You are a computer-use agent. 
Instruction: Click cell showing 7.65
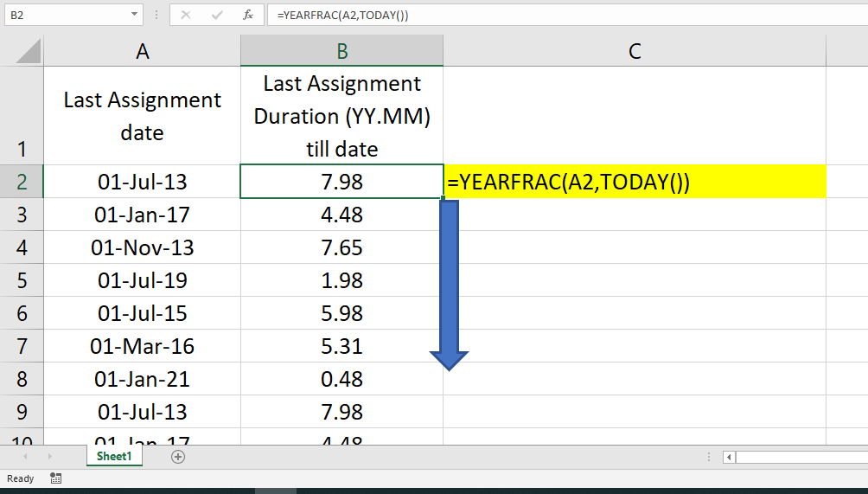click(x=342, y=247)
